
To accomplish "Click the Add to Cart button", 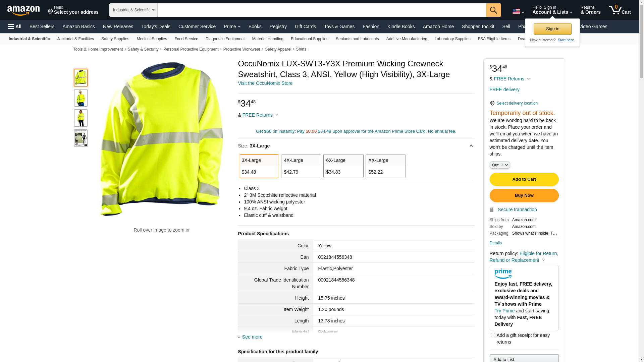I will tap(524, 179).
